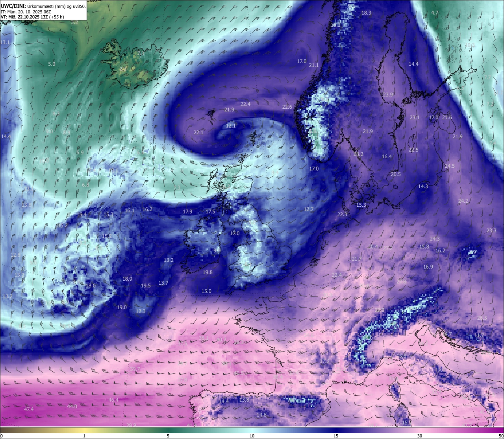Click the 23.1 value in the Baltic

pyautogui.click(x=415, y=118)
